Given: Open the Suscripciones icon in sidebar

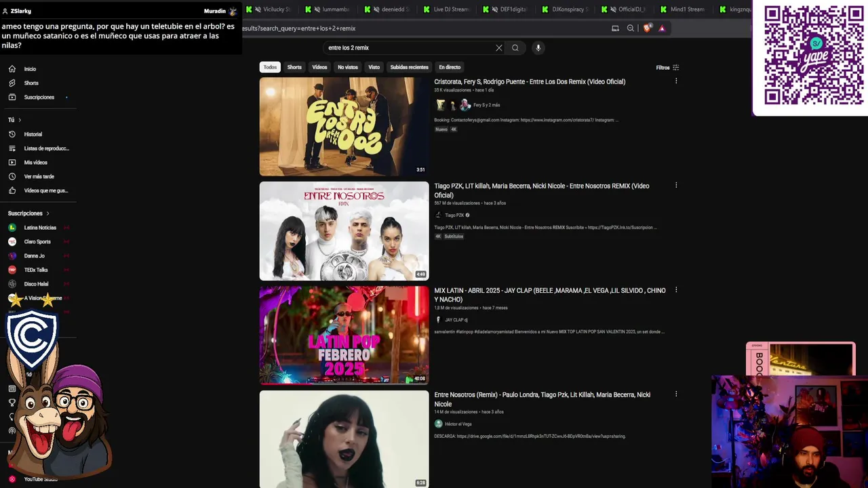Looking at the screenshot, I should point(12,97).
